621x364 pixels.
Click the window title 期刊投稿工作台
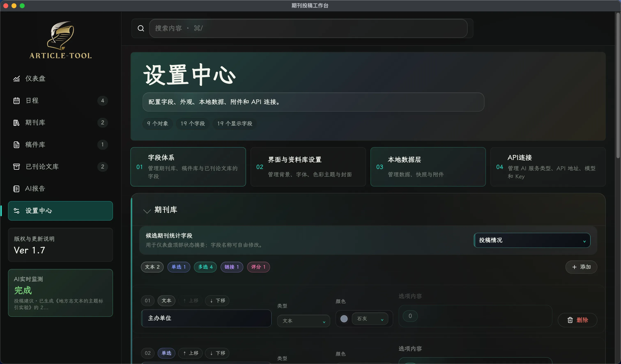(x=310, y=6)
